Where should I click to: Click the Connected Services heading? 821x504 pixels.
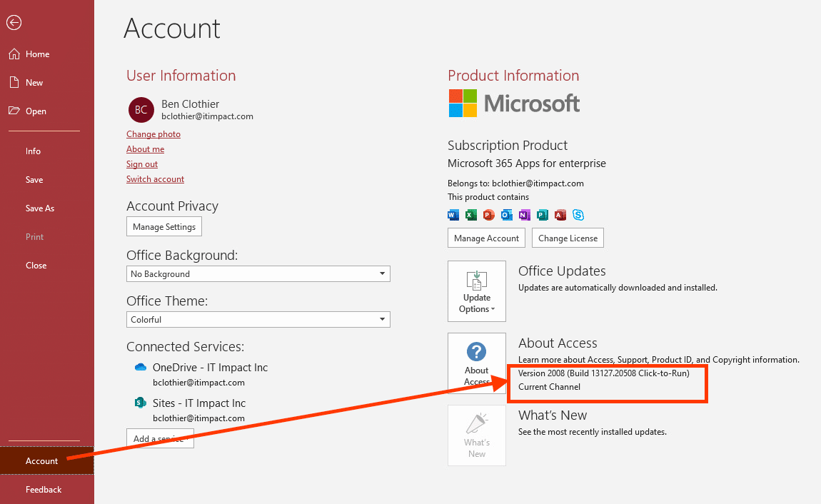pyautogui.click(x=186, y=347)
